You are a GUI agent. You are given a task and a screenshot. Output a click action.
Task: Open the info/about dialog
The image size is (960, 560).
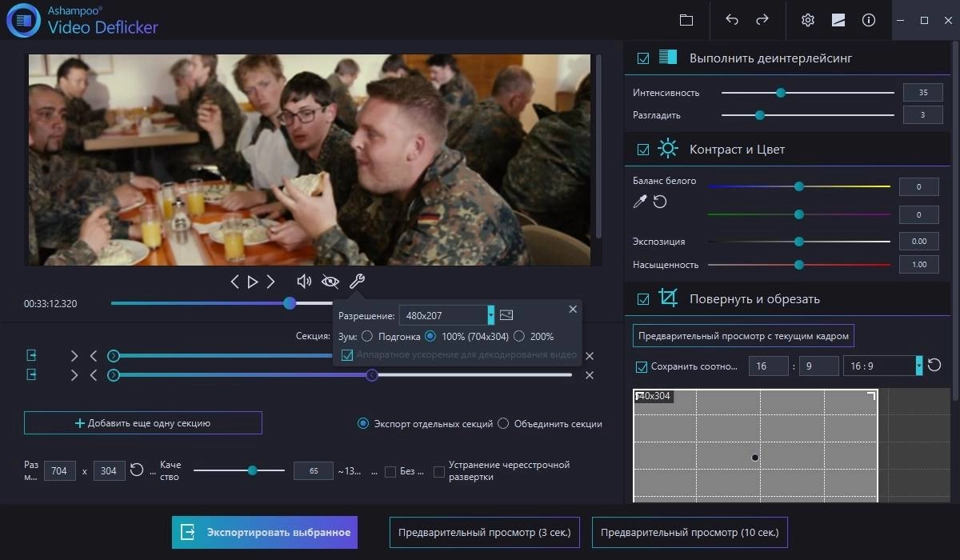[x=869, y=20]
